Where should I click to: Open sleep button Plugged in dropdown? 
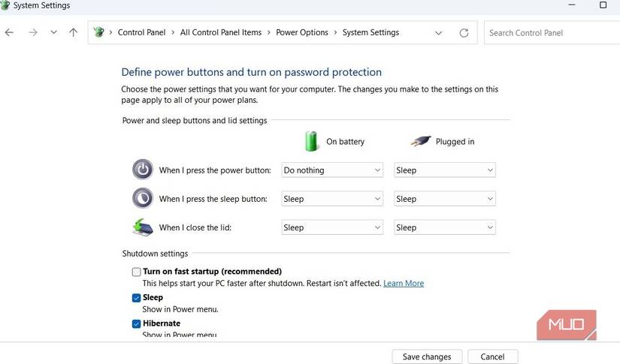click(445, 199)
